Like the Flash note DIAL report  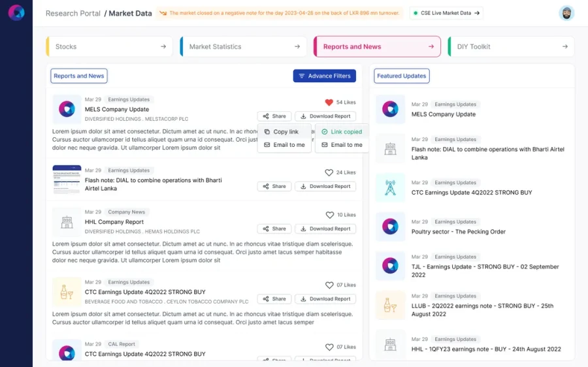pyautogui.click(x=329, y=172)
